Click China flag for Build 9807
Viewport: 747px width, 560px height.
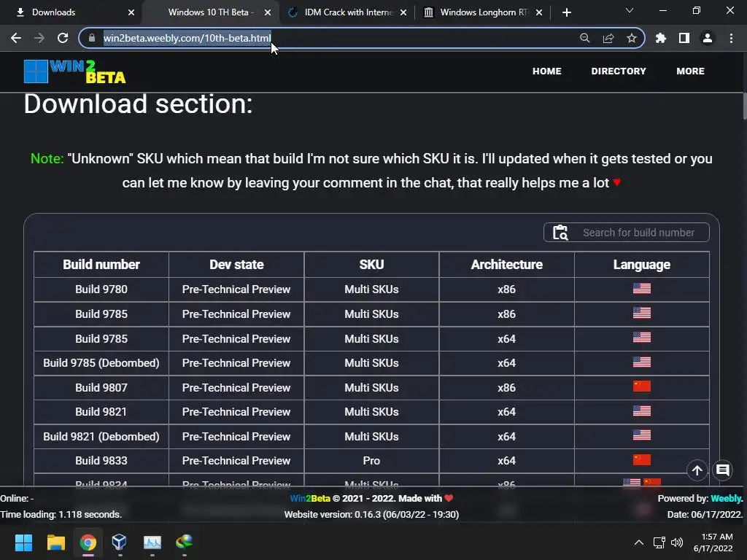coord(642,386)
